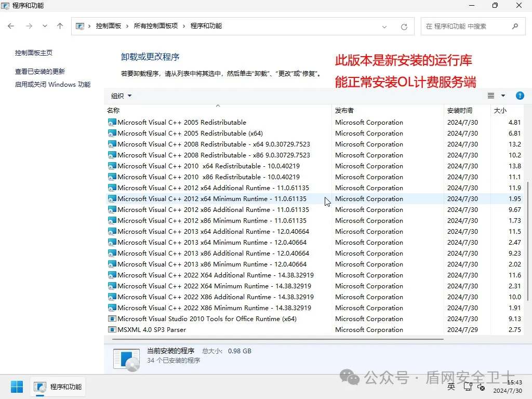Open the 控制面板 breadcrumb
The height and width of the screenshot is (399, 532).
coord(108,26)
